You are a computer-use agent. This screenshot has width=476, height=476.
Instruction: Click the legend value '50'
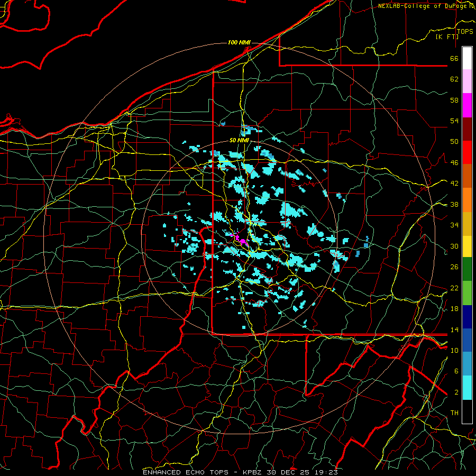[x=454, y=141]
